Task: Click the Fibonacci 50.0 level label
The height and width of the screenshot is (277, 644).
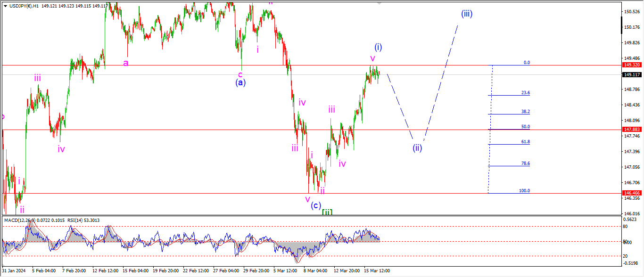Action: click(525, 127)
